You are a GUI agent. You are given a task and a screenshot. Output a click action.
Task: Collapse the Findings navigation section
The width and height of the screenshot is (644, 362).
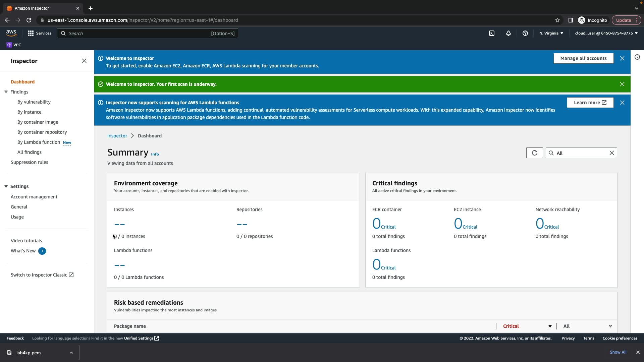pos(6,92)
